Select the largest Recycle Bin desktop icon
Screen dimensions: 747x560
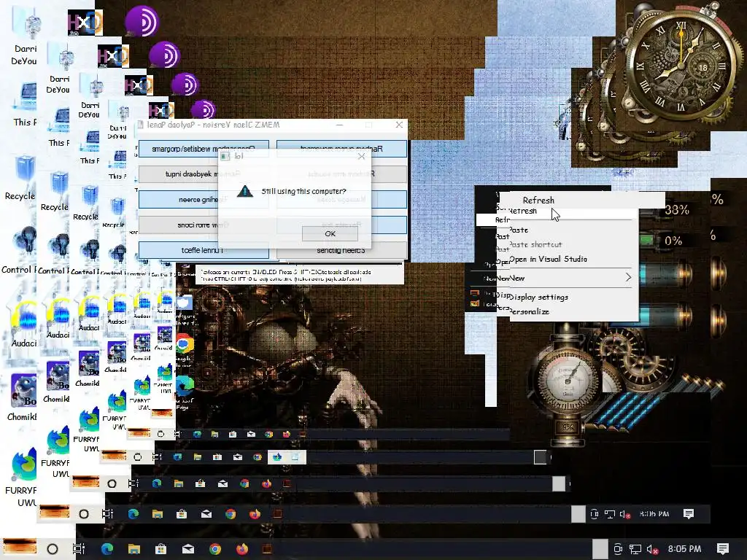(20, 178)
